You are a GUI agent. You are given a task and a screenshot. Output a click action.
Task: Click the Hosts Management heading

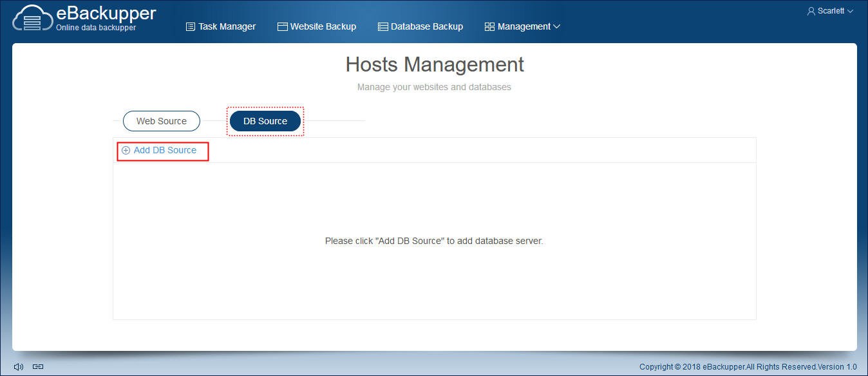click(x=435, y=64)
